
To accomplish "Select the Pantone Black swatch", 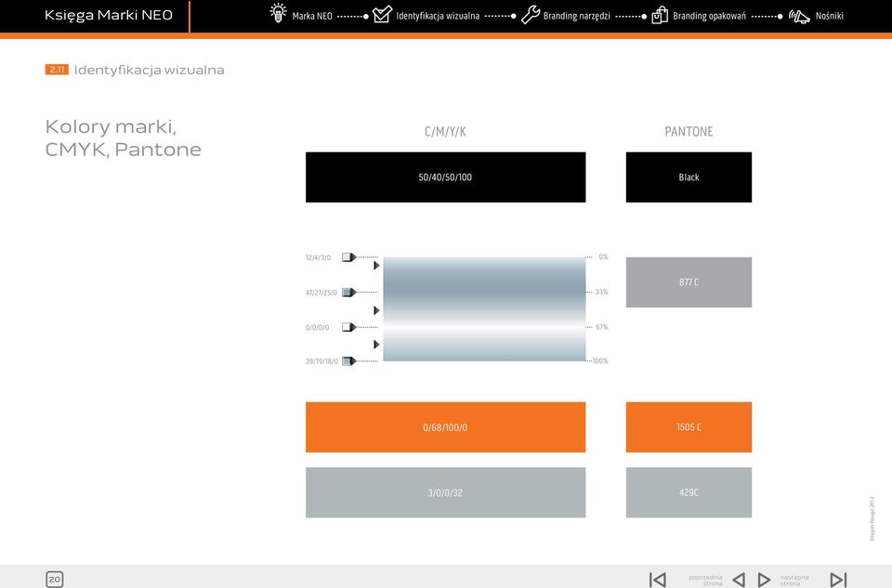I will (689, 176).
